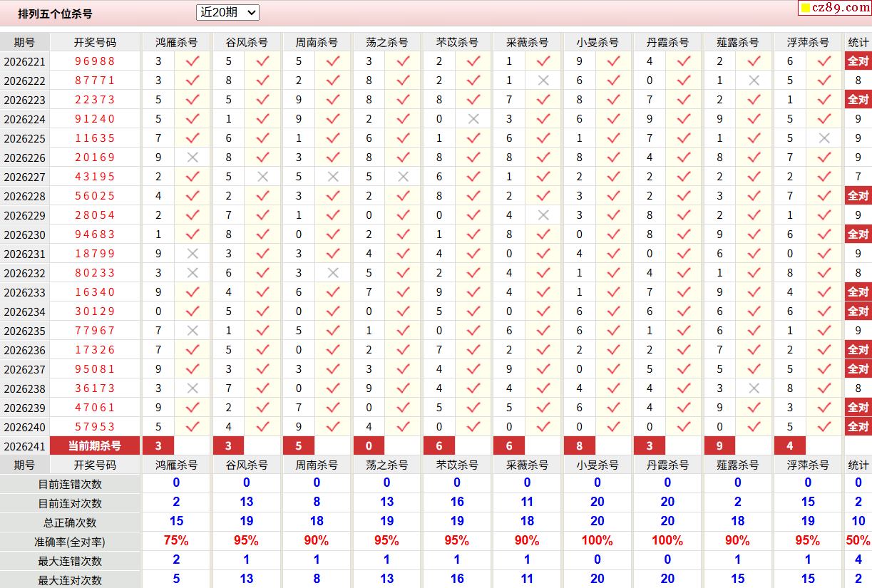Click 全对 badge in row 2026221
The width and height of the screenshot is (872, 588).
[x=858, y=61]
